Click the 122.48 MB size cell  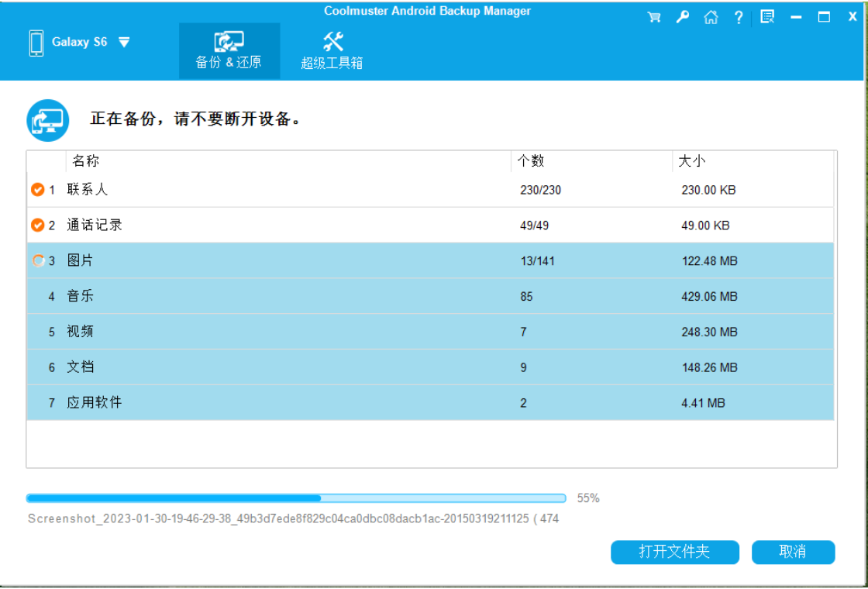(710, 261)
